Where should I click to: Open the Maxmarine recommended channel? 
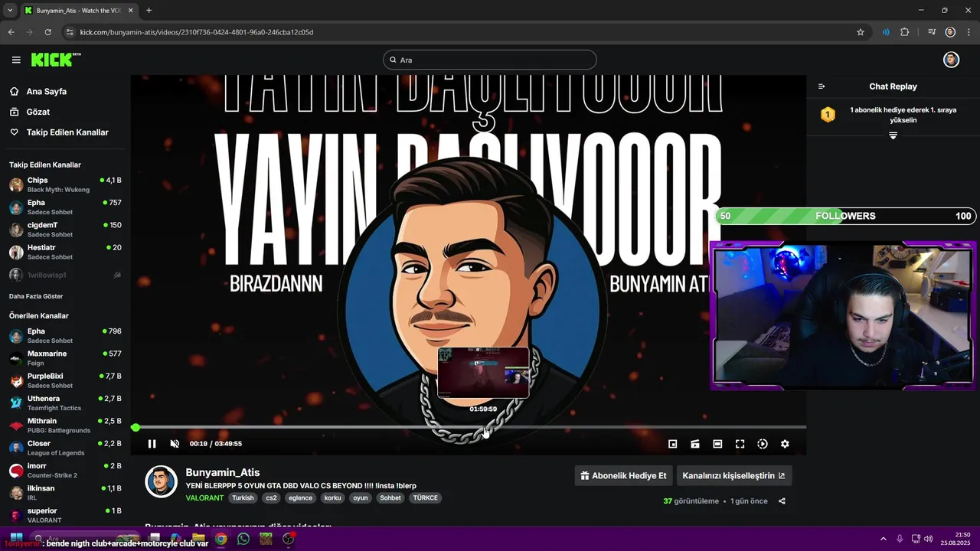[65, 358]
